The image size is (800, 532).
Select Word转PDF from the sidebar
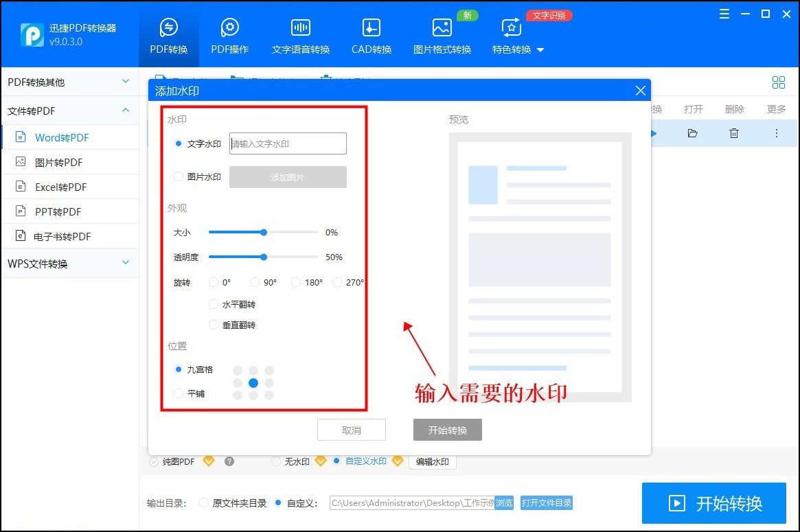click(62, 137)
